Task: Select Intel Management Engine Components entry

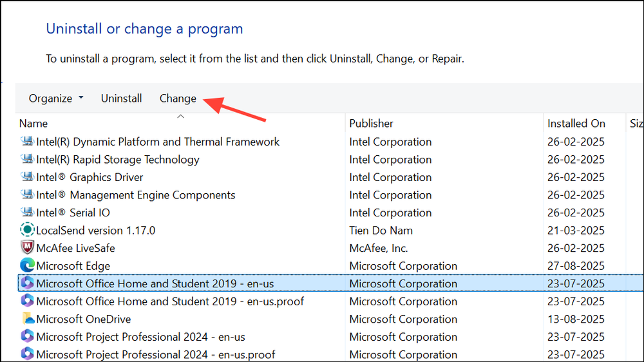Action: coord(135,195)
